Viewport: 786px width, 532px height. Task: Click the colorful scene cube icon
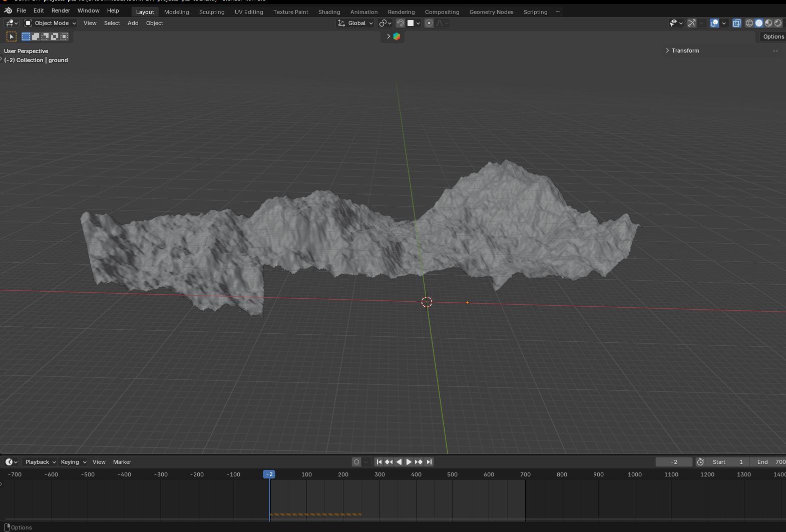(397, 37)
